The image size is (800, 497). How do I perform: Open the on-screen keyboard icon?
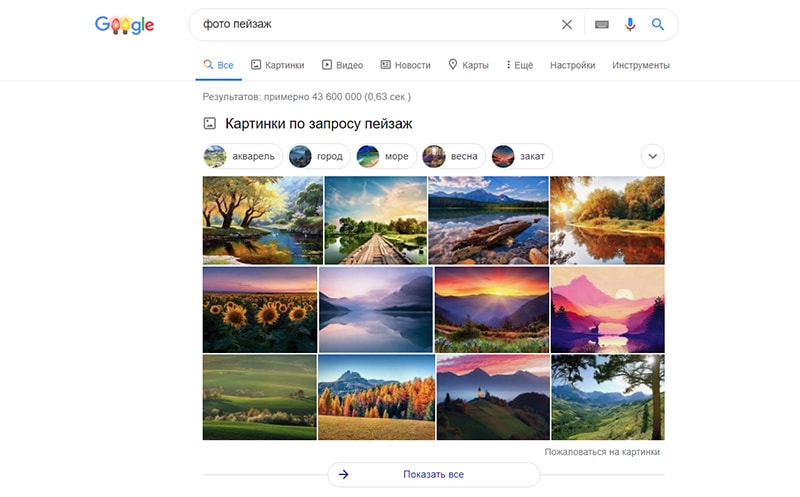click(602, 24)
